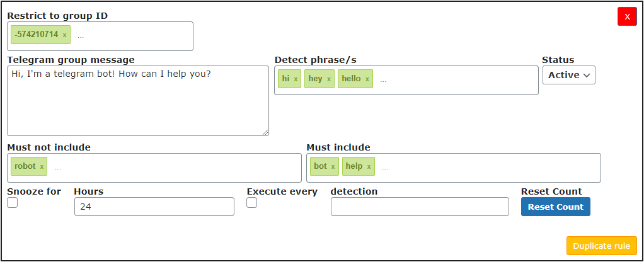
Task: Remove the 'hey' phrase tag
Action: (328, 79)
